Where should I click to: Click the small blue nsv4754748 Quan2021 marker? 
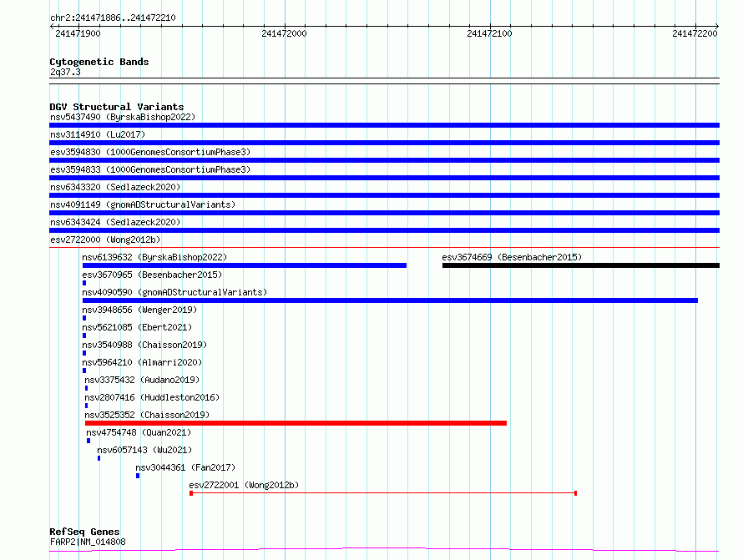pos(88,441)
